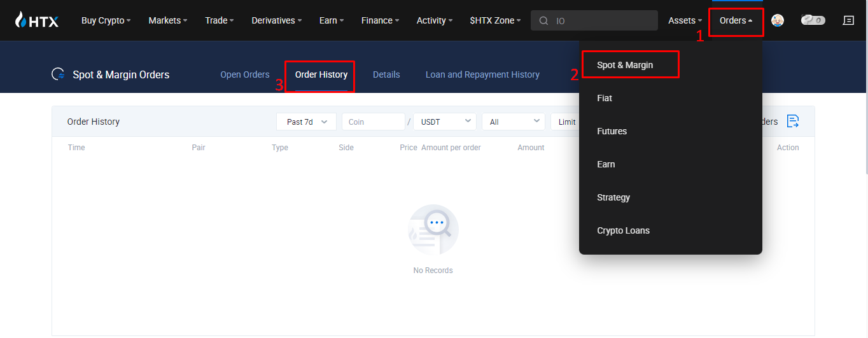Image resolution: width=868 pixels, height=338 pixels.
Task: Open Loan and Repayment History tab
Action: click(482, 74)
